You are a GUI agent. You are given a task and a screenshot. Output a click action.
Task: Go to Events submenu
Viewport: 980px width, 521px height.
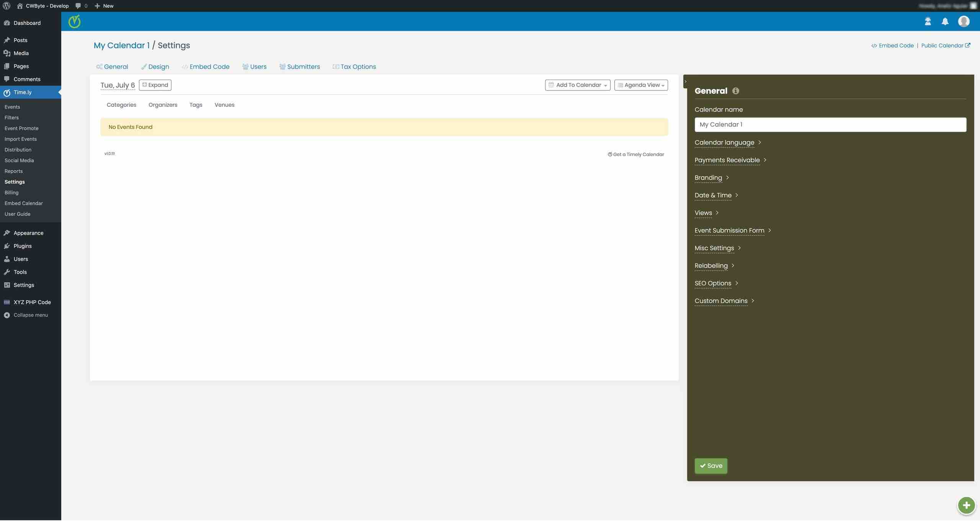tap(12, 107)
